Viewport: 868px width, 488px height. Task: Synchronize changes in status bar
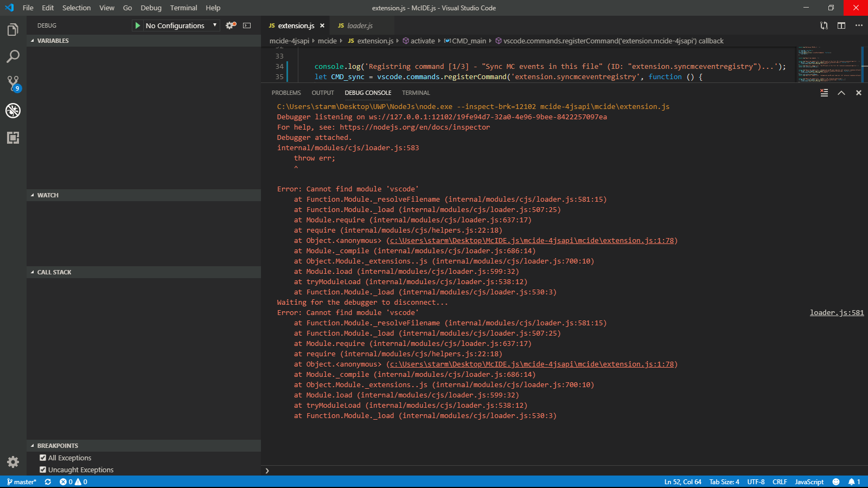48,481
